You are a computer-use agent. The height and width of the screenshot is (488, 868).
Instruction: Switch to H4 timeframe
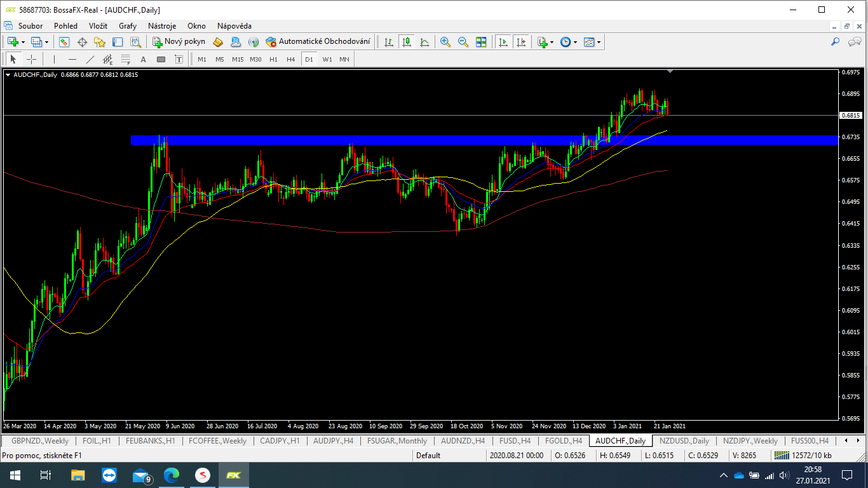click(291, 59)
